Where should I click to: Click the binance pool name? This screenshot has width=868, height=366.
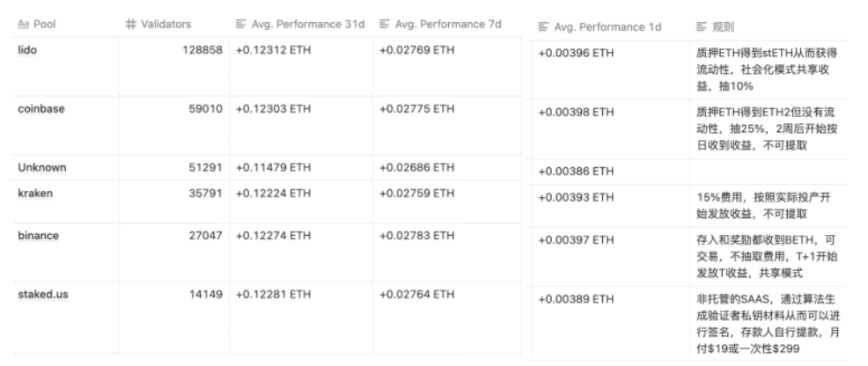39,236
